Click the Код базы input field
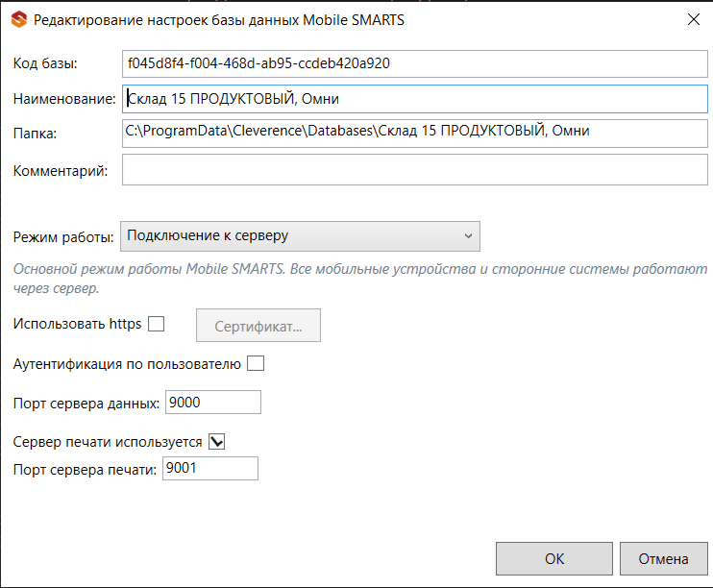The height and width of the screenshot is (588, 713). point(415,63)
